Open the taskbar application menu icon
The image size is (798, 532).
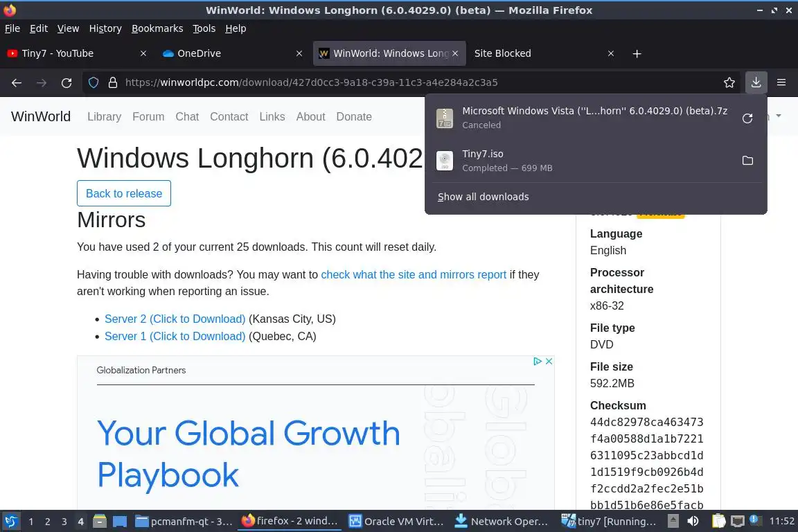click(x=10, y=522)
